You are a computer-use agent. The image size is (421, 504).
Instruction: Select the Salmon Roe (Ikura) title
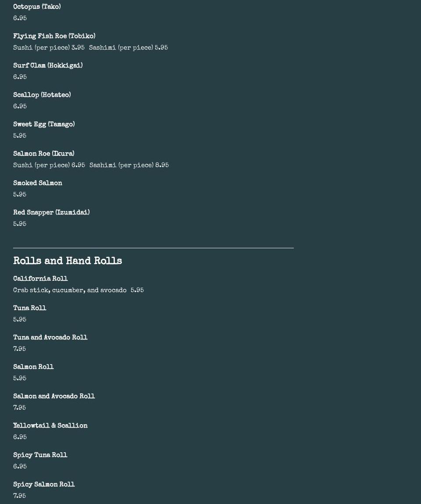point(44,154)
